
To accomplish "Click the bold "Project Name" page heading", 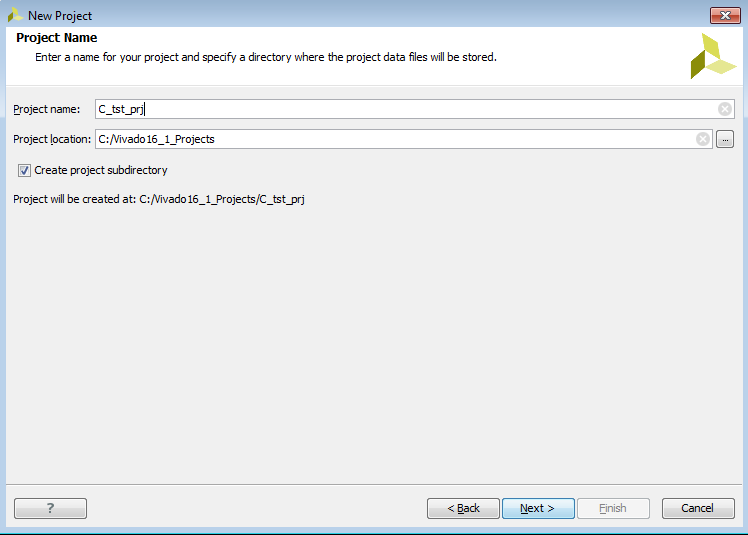I will click(57, 38).
